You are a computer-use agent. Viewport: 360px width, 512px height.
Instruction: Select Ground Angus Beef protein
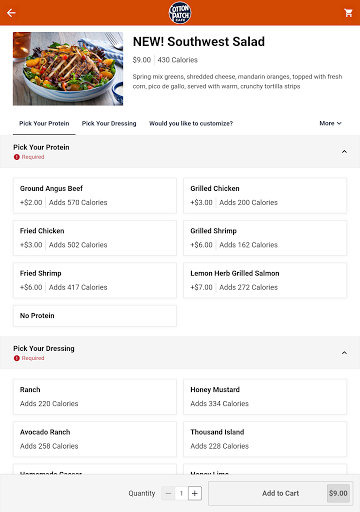point(95,196)
